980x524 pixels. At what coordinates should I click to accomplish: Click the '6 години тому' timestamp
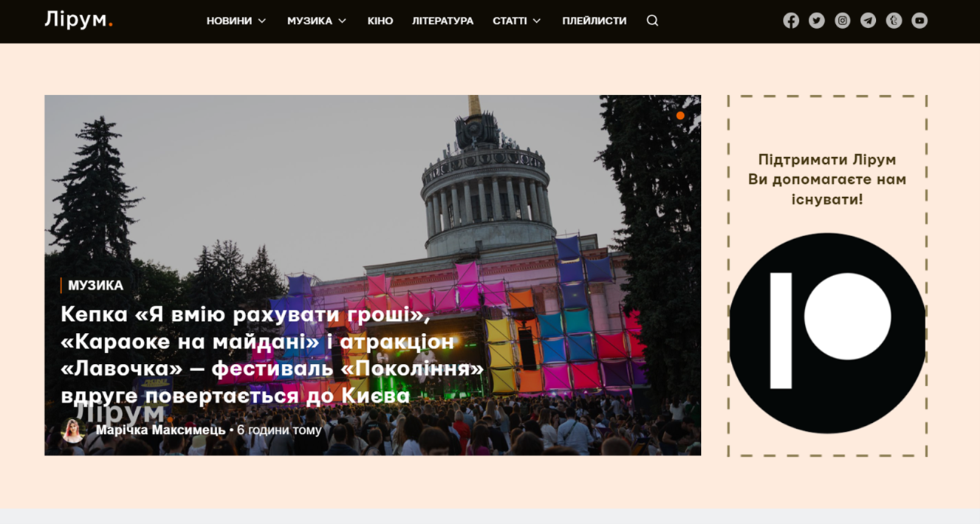(x=279, y=430)
